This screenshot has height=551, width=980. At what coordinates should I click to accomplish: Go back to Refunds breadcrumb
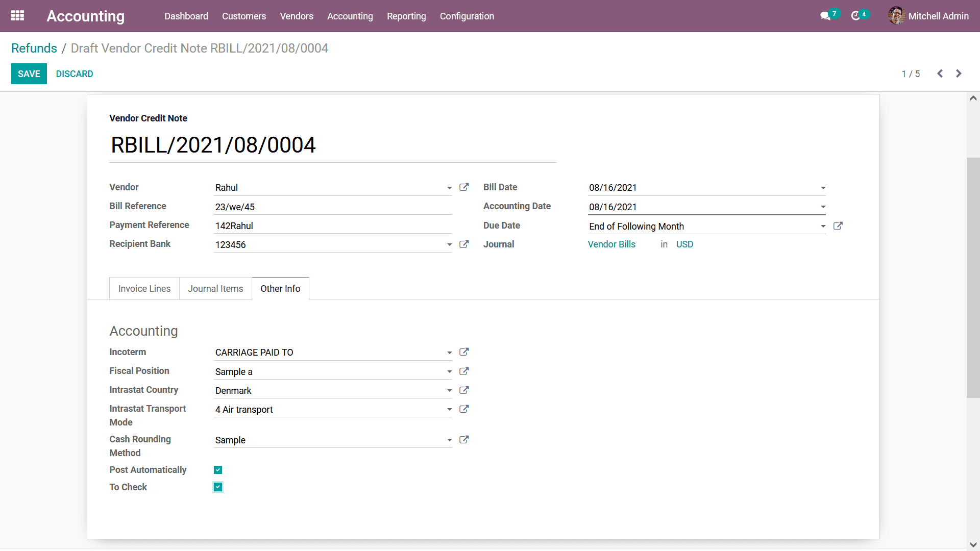34,48
